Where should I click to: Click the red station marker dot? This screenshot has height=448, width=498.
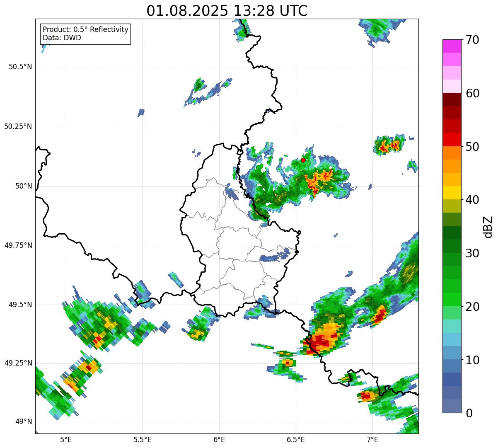(x=303, y=160)
